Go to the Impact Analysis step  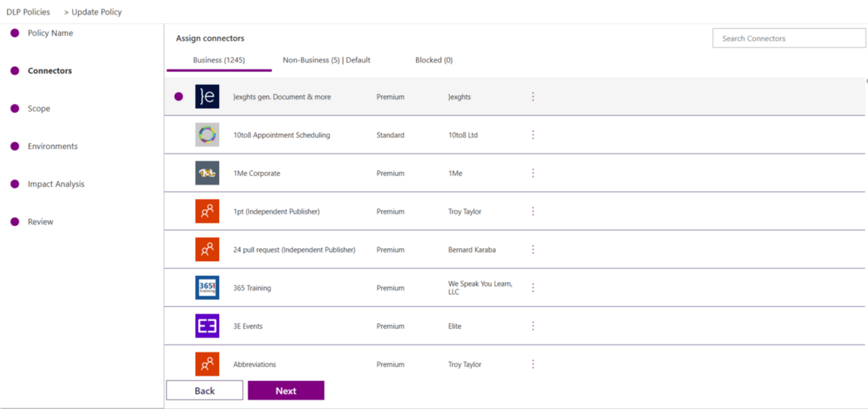pos(56,184)
